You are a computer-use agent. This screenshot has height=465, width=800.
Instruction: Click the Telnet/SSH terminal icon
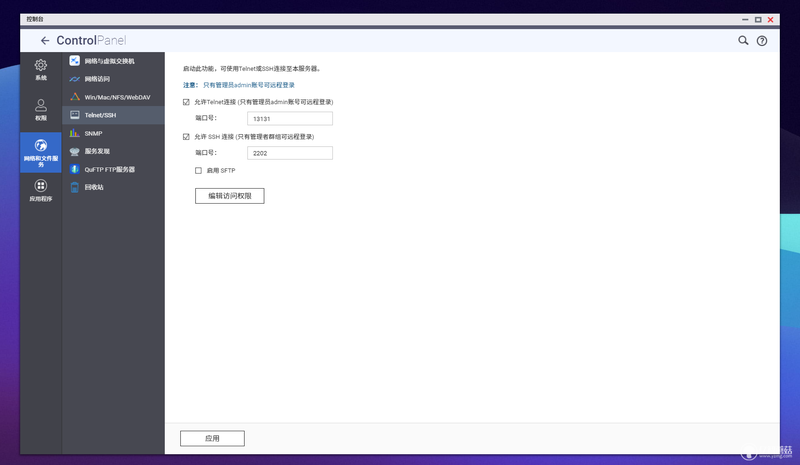click(x=74, y=115)
